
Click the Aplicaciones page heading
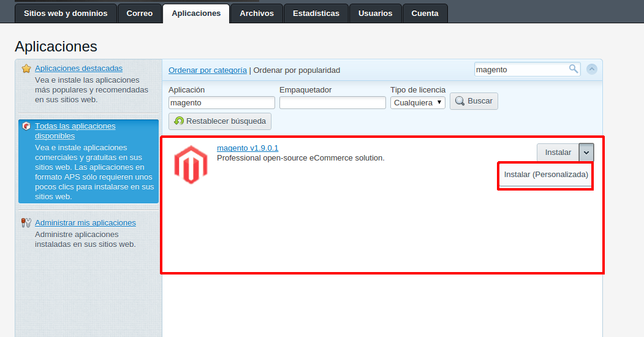coord(56,47)
